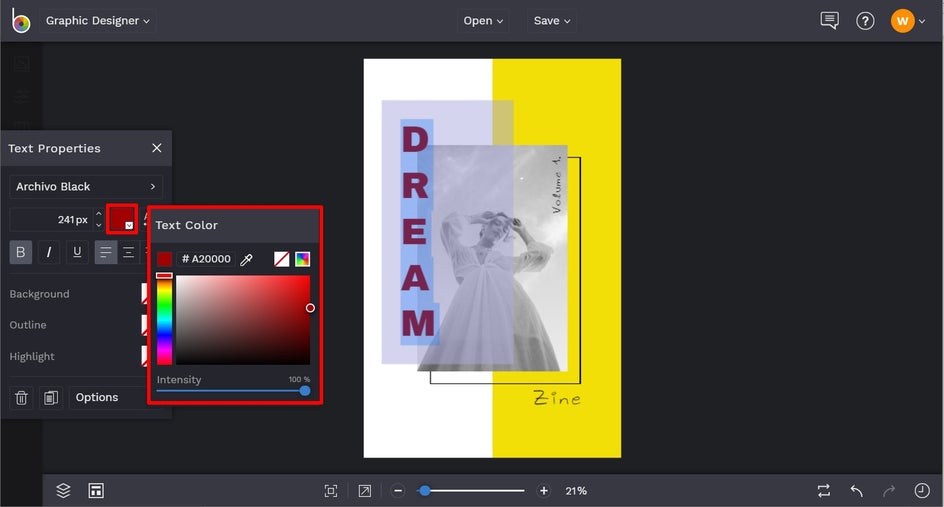Screen dimensions: 944x507
Task: Open the Save menu
Action: coord(552,21)
